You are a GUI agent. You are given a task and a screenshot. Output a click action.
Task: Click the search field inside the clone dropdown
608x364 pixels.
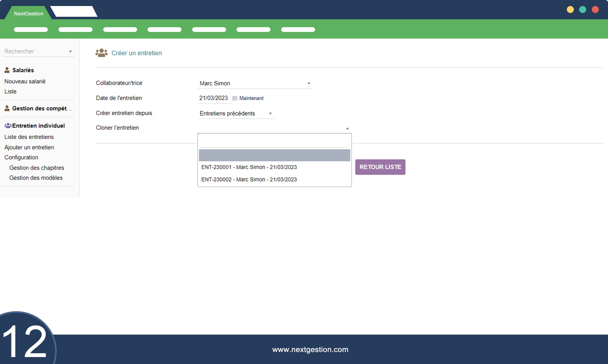click(274, 142)
